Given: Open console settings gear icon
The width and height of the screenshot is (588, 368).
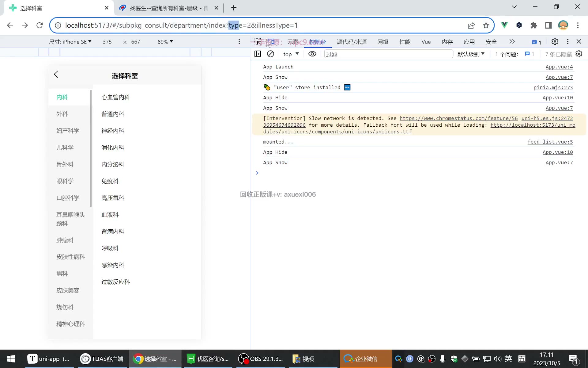Looking at the screenshot, I should 579,54.
